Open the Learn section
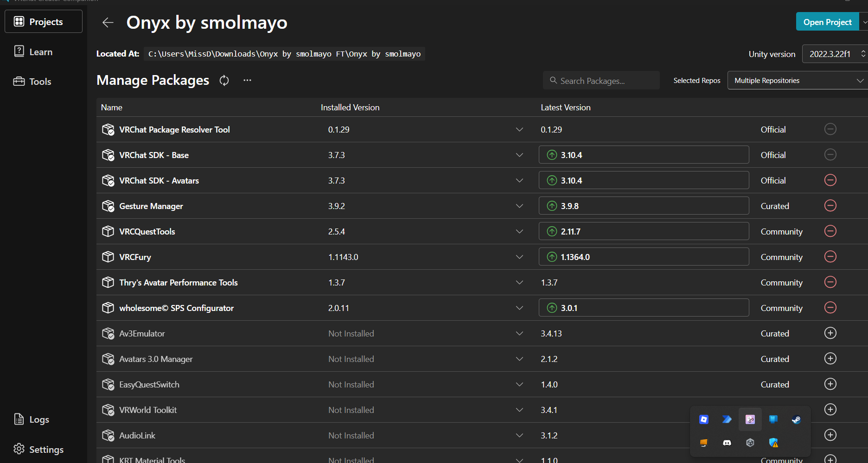This screenshot has width=868, height=463. pos(33,52)
